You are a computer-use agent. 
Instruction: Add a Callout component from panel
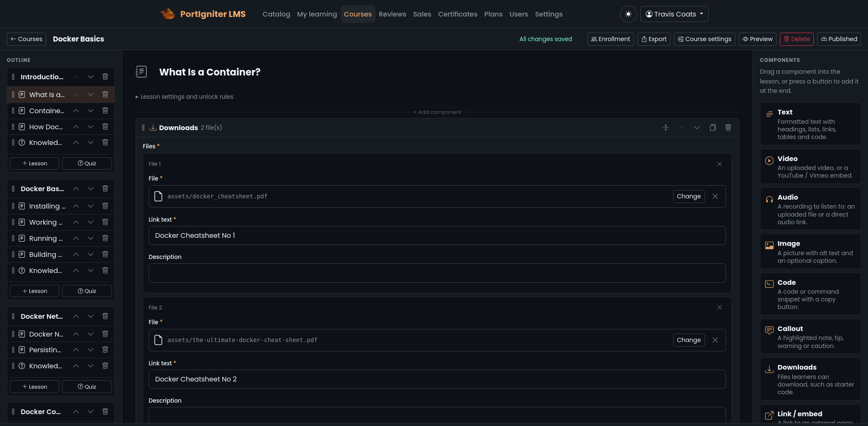click(x=810, y=337)
